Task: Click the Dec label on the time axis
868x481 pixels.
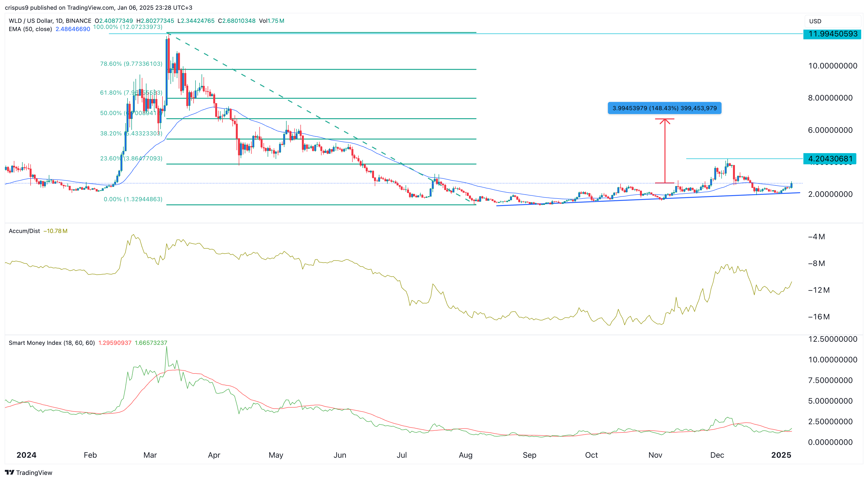Action: tap(717, 455)
